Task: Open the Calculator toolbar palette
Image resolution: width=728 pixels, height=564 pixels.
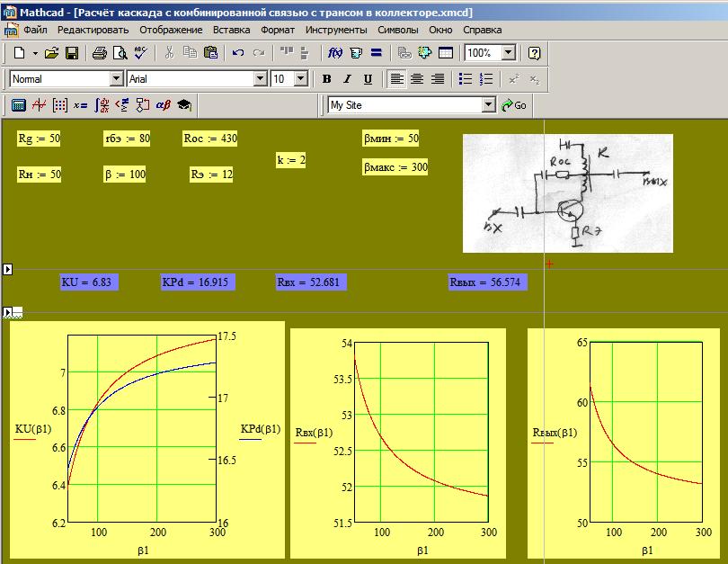Action: (x=18, y=105)
